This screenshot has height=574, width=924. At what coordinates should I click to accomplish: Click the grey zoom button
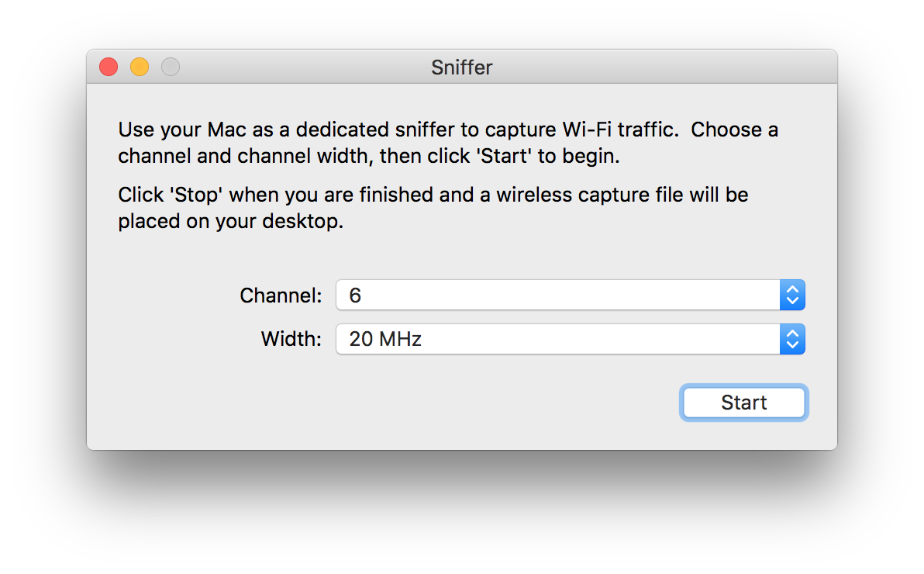tap(170, 67)
